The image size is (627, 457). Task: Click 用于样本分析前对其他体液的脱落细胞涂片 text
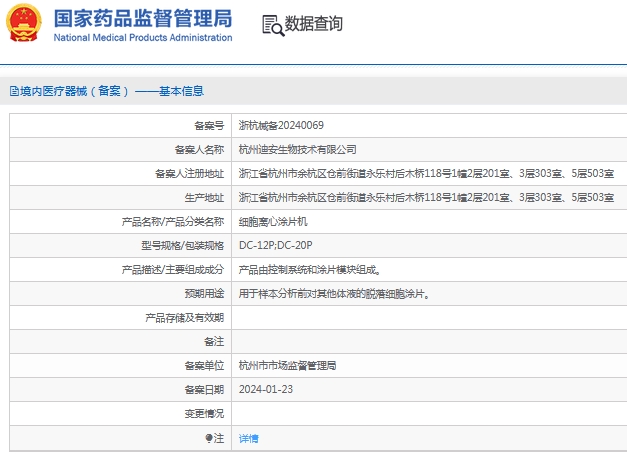pos(334,294)
